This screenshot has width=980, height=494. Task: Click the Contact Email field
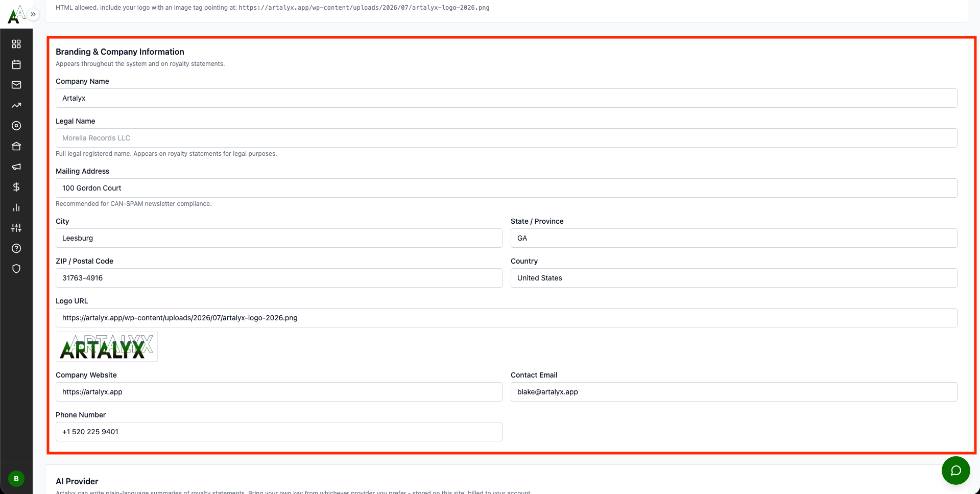click(734, 392)
